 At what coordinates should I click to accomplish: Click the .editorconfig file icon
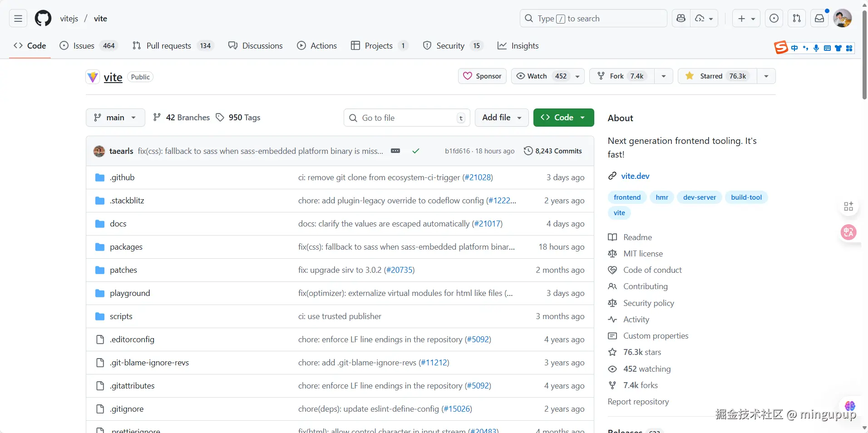coord(100,340)
